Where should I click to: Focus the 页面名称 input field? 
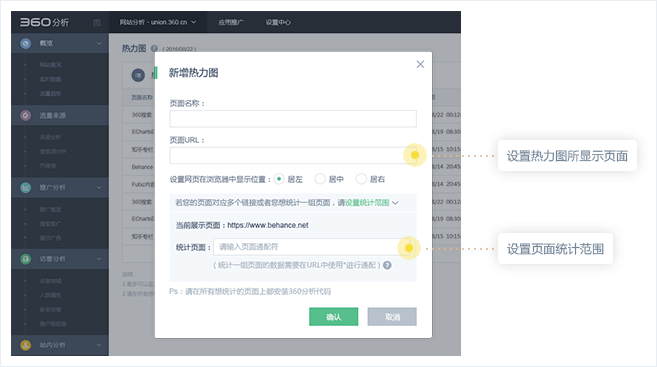click(x=293, y=119)
